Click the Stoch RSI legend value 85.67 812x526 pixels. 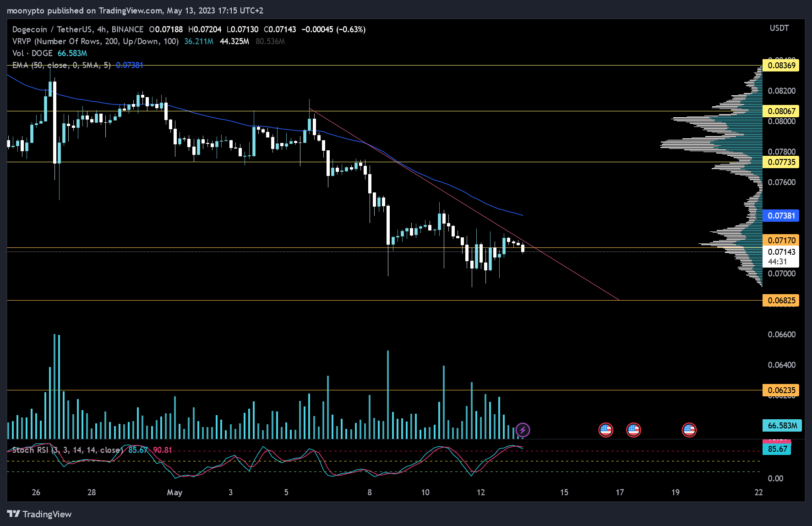(x=138, y=450)
